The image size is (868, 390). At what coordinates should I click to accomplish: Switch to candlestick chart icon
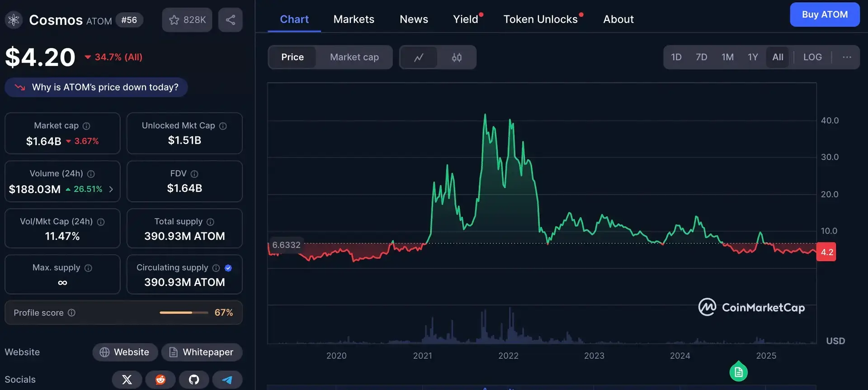tap(457, 57)
